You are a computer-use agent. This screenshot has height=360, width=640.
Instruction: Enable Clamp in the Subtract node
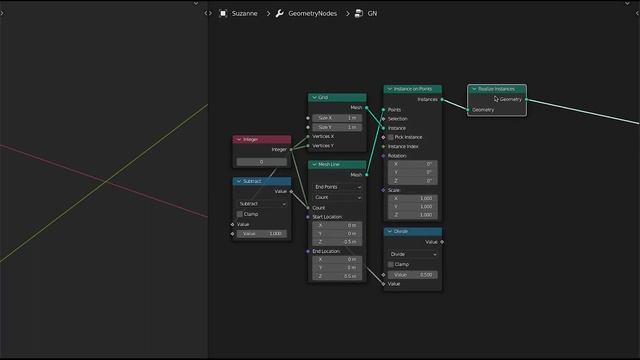[240, 214]
